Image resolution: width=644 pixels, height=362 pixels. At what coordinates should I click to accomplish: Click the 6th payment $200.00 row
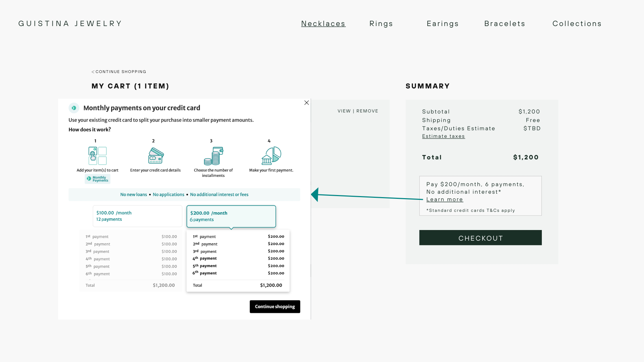pos(238,273)
